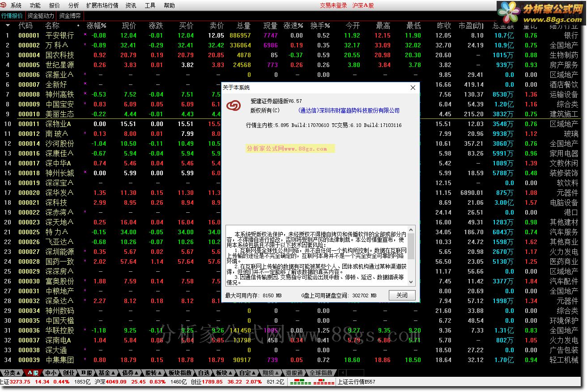
Task: Select the 万 科A stock row
Action: click(x=293, y=45)
